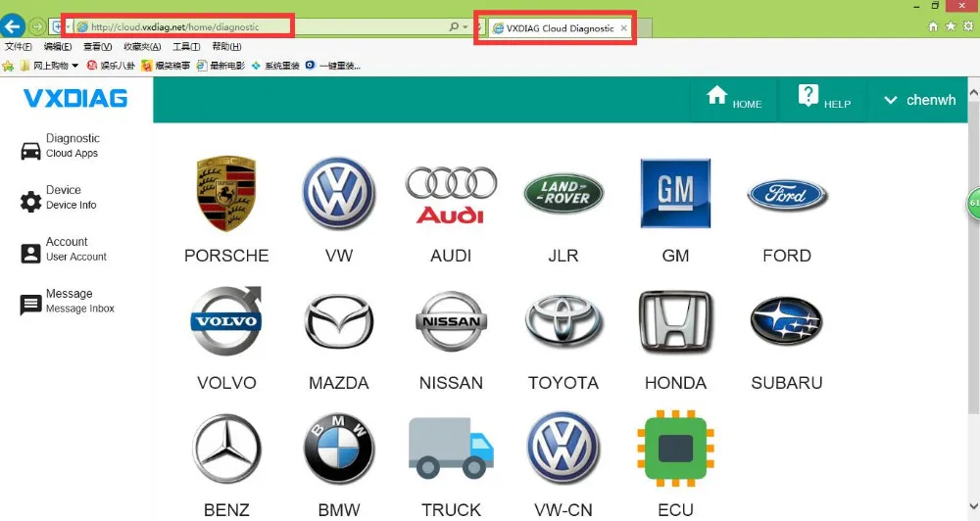Click the address bar search magnifier
Image resolution: width=980 pixels, height=521 pixels.
(454, 26)
